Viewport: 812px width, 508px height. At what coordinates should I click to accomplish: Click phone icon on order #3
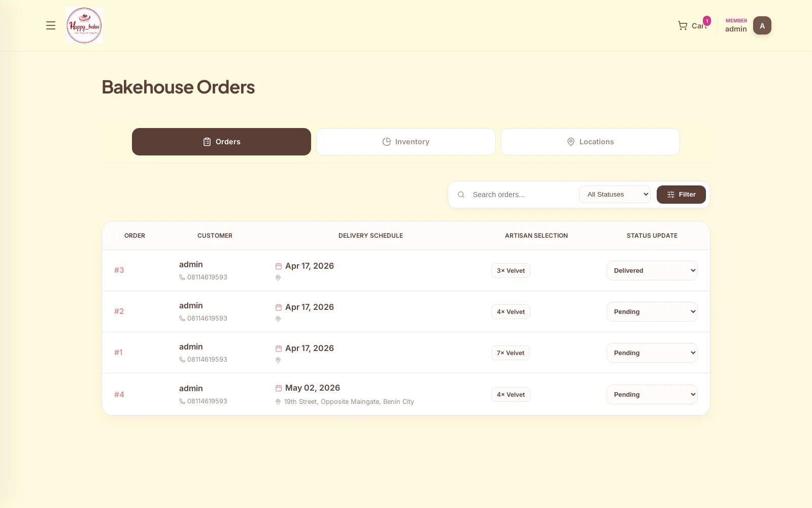[x=182, y=277]
